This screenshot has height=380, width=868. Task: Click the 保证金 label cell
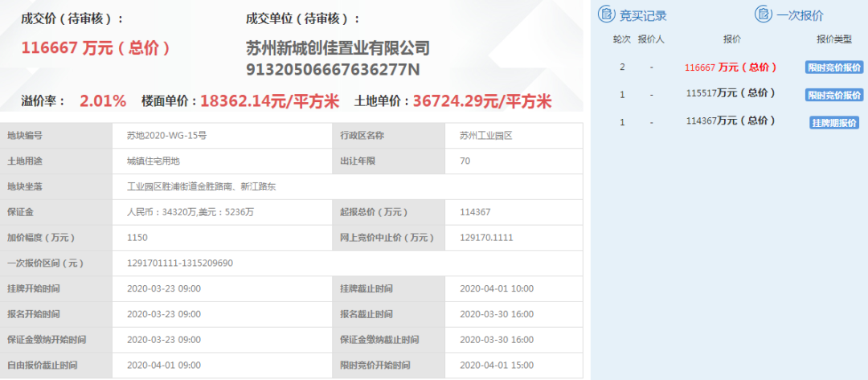56,212
